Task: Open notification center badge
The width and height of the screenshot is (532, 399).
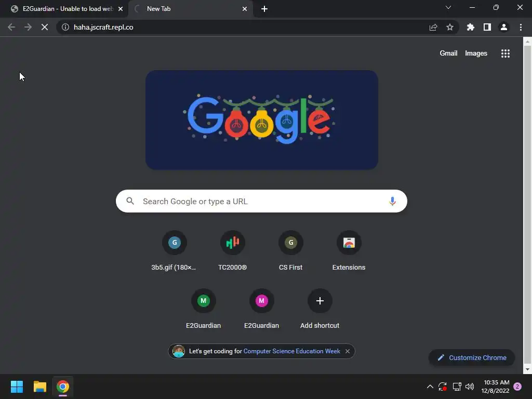Action: (517, 387)
